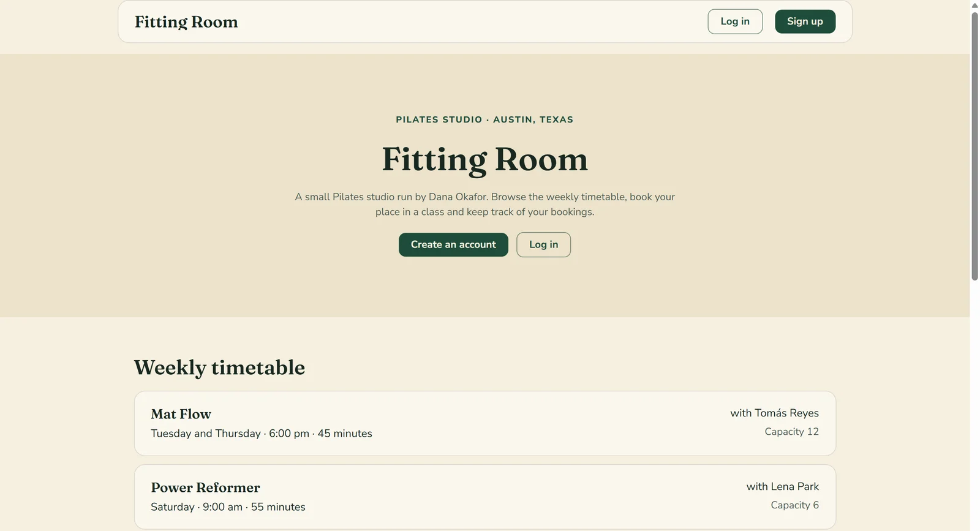Click the studio description paragraph about Dana Okafor
Screen dimensions: 980x531
click(x=484, y=204)
